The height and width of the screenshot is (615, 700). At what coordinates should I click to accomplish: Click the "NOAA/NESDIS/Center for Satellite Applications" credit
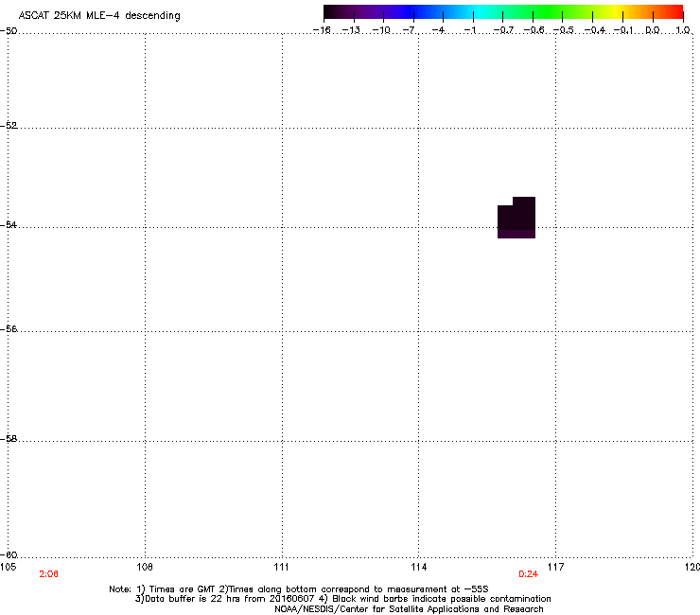point(409,609)
